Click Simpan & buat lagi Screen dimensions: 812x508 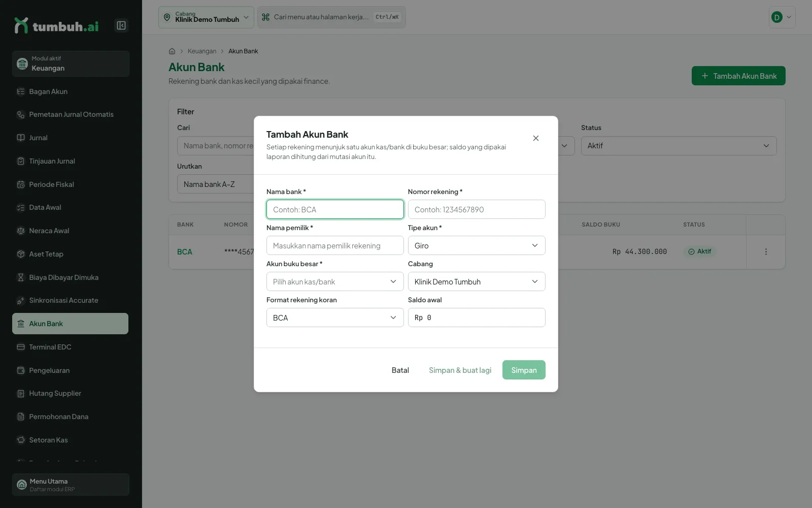(460, 370)
